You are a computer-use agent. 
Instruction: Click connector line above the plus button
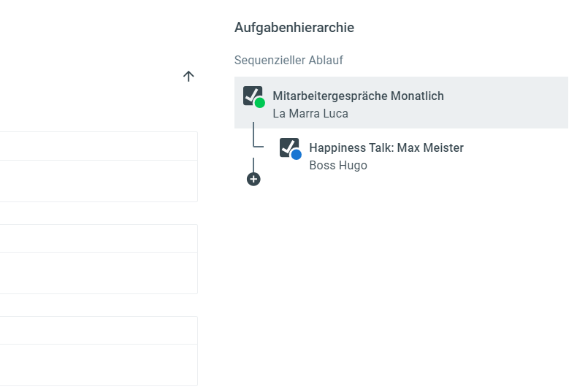click(253, 164)
